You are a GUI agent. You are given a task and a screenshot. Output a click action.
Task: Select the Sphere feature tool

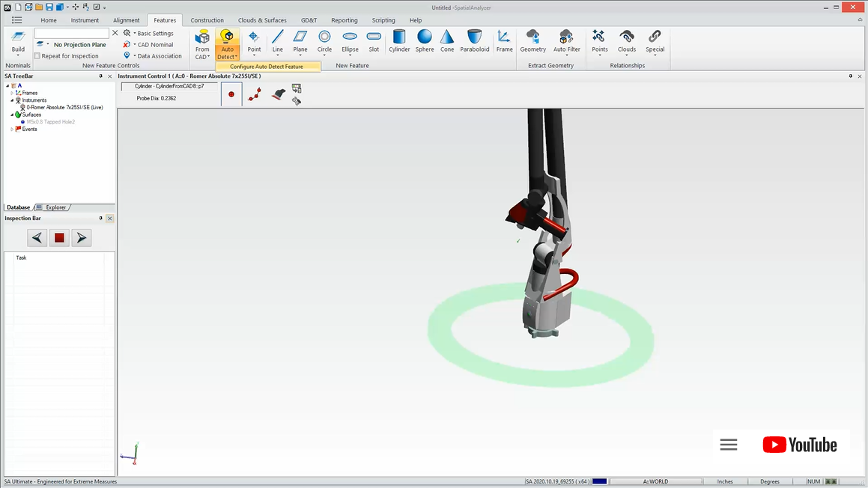[x=424, y=41]
